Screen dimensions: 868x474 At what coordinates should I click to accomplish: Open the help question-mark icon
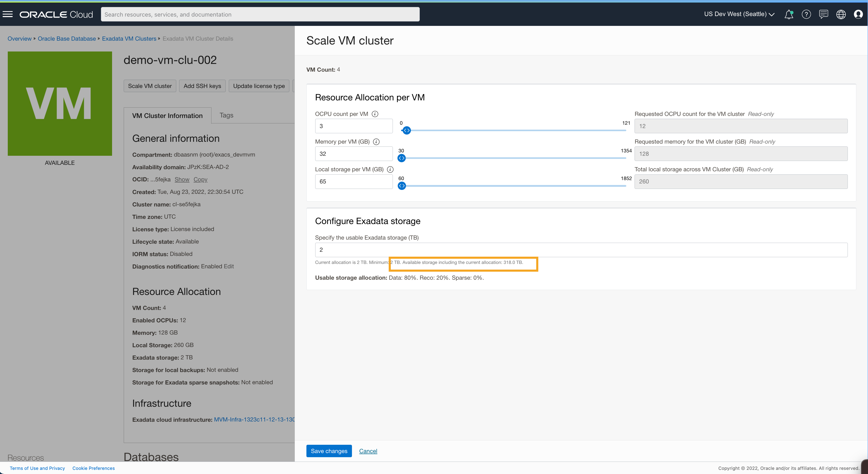coord(806,14)
